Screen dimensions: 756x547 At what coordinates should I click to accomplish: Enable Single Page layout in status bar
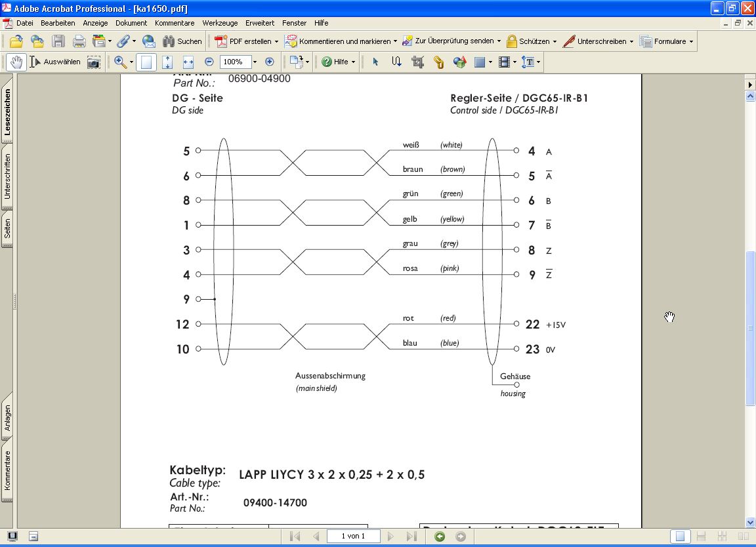[x=681, y=537]
